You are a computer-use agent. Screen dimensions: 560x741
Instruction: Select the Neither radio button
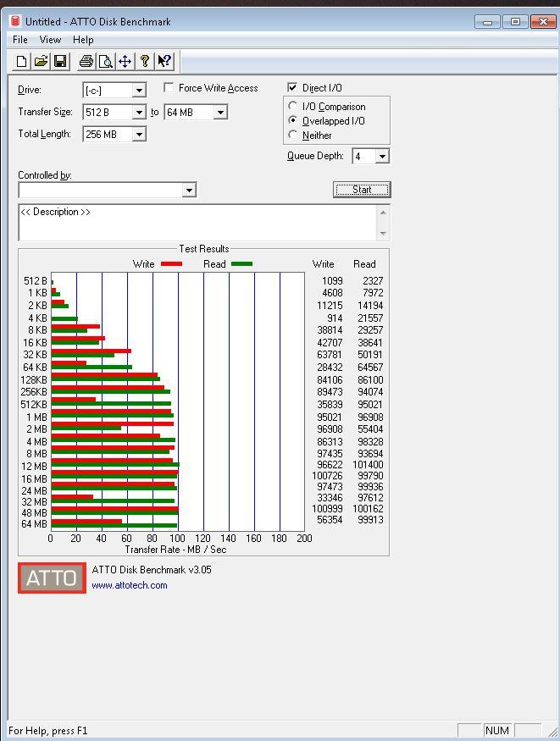coord(293,135)
